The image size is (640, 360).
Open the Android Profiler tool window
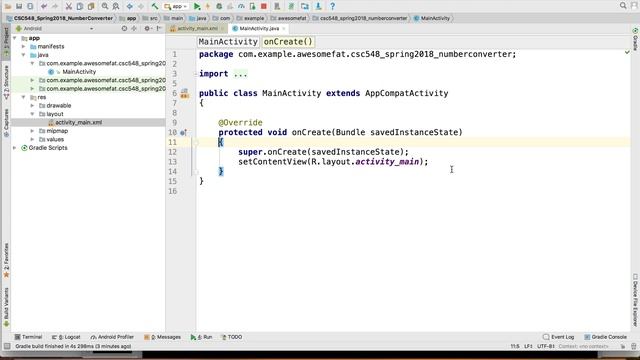point(112,337)
